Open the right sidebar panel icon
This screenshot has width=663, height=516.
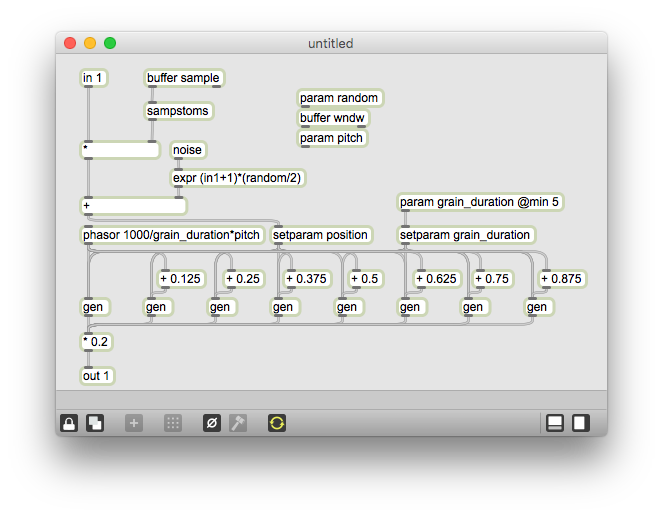580,423
